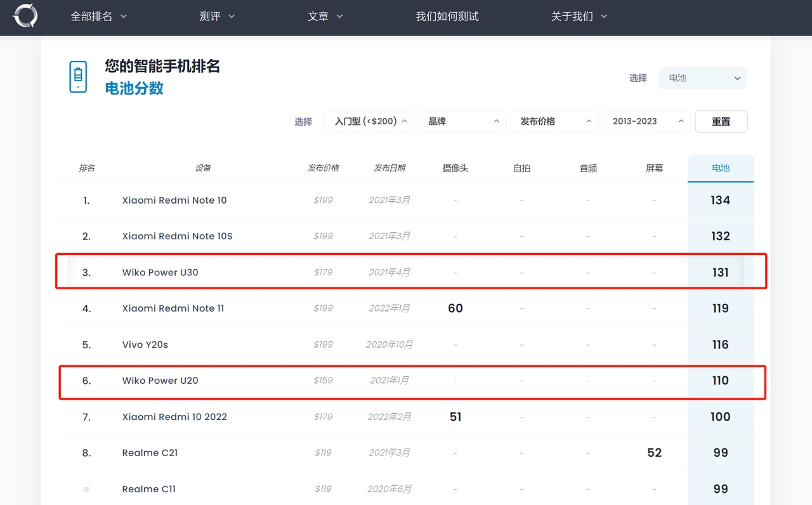Sort by the 发布价格 column header
This screenshot has height=505, width=812.
[324, 168]
